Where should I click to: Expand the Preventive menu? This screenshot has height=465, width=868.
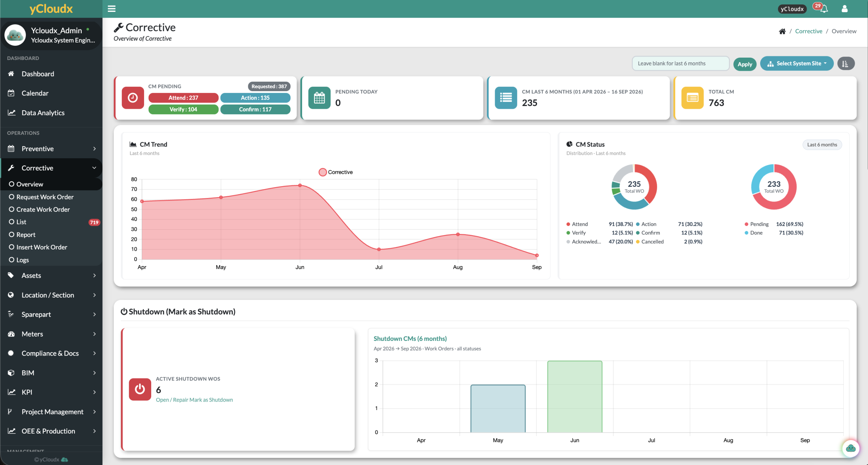tap(51, 149)
